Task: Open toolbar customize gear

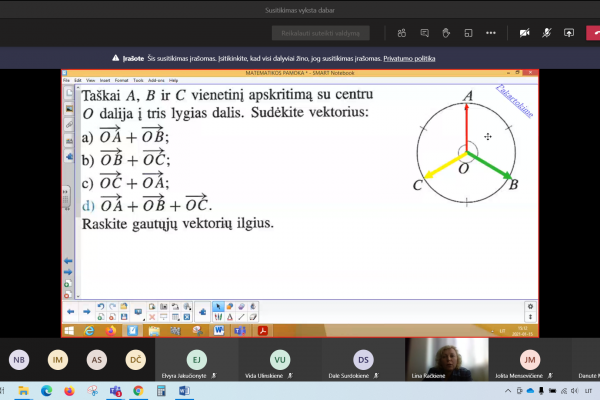Action: click(x=530, y=307)
